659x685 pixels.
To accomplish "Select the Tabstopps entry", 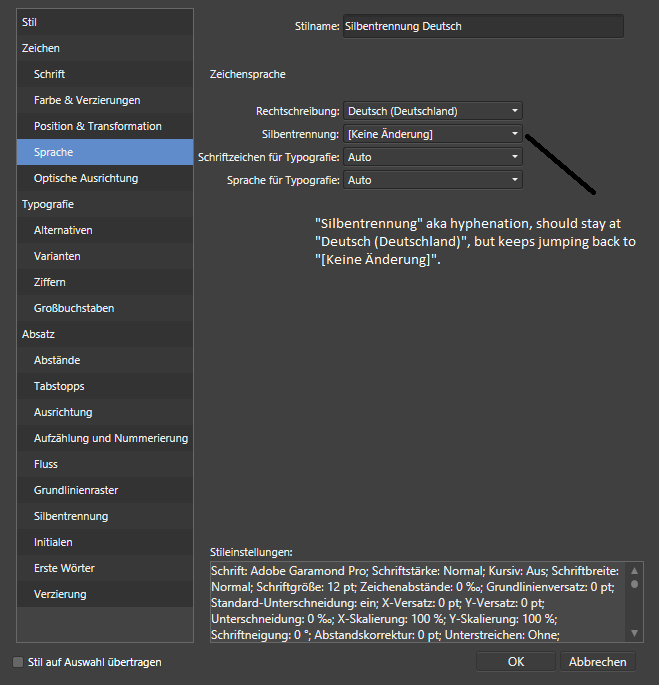I will 105,386.
